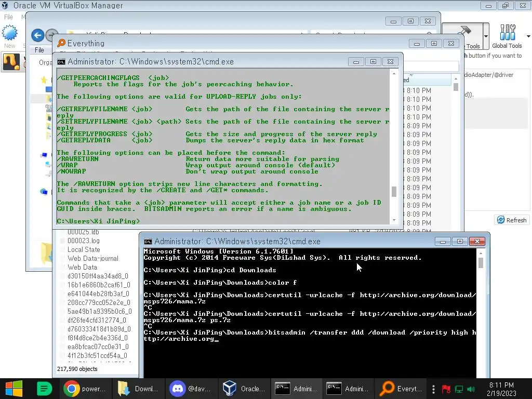
Task: Click the Refresh button in VirtualBox
Action: (512, 220)
